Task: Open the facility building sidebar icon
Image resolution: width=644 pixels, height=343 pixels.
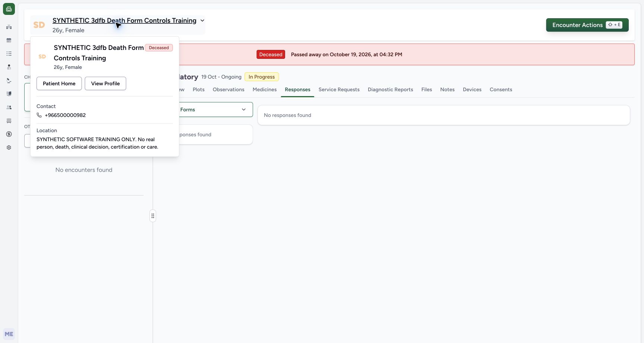Action: click(9, 27)
